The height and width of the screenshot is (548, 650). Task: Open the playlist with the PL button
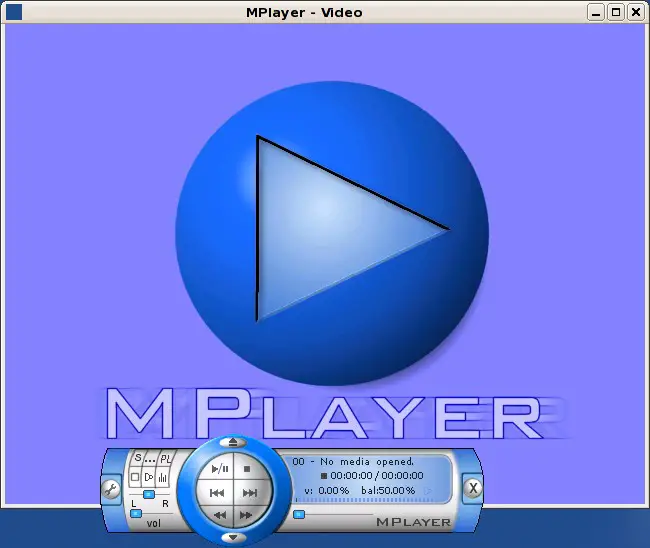pyautogui.click(x=164, y=459)
